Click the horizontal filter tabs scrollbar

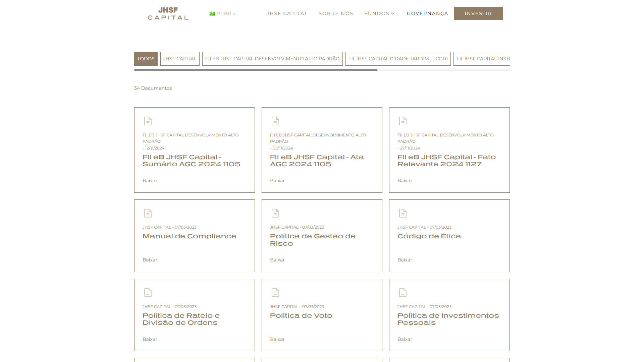point(256,70)
